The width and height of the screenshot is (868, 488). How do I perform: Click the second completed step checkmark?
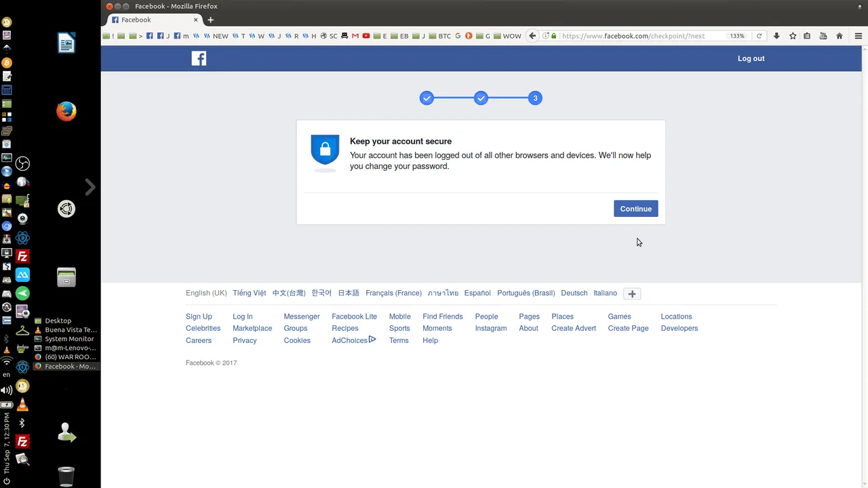[x=481, y=98]
